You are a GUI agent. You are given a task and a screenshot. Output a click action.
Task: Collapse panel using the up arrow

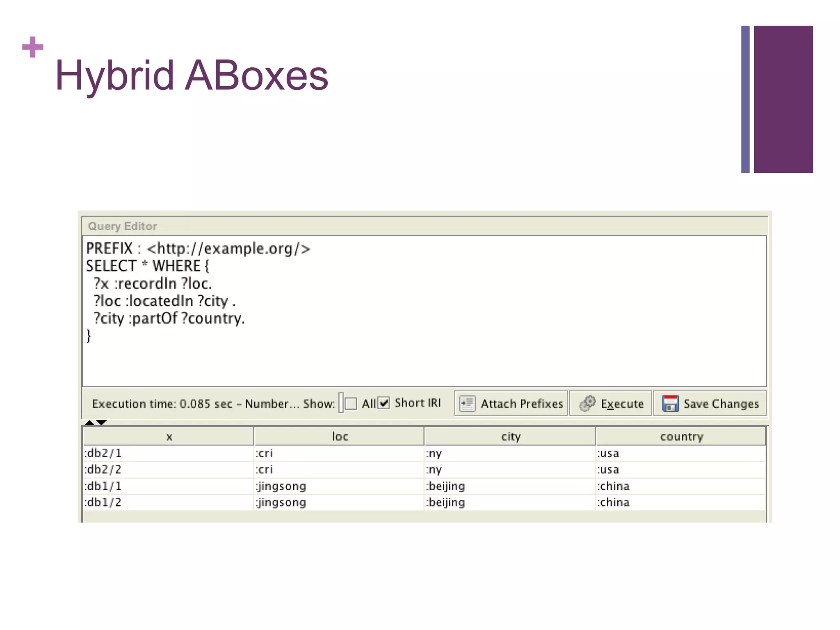coord(89,422)
